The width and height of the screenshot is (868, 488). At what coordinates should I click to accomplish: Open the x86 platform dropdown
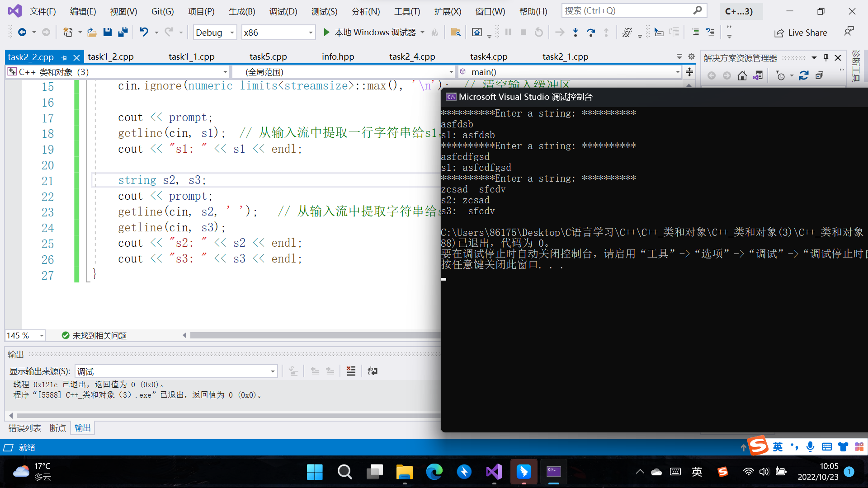[310, 33]
